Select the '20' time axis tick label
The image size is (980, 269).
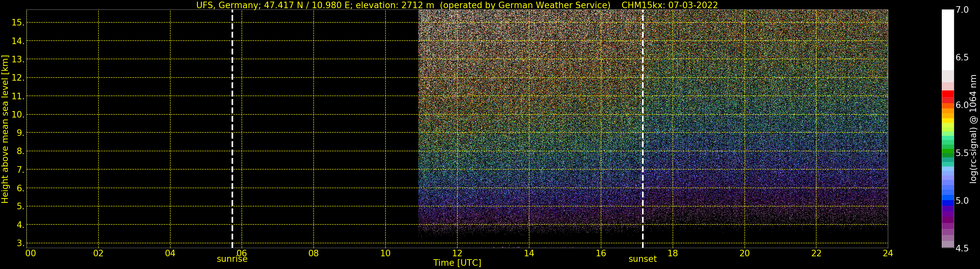point(744,253)
